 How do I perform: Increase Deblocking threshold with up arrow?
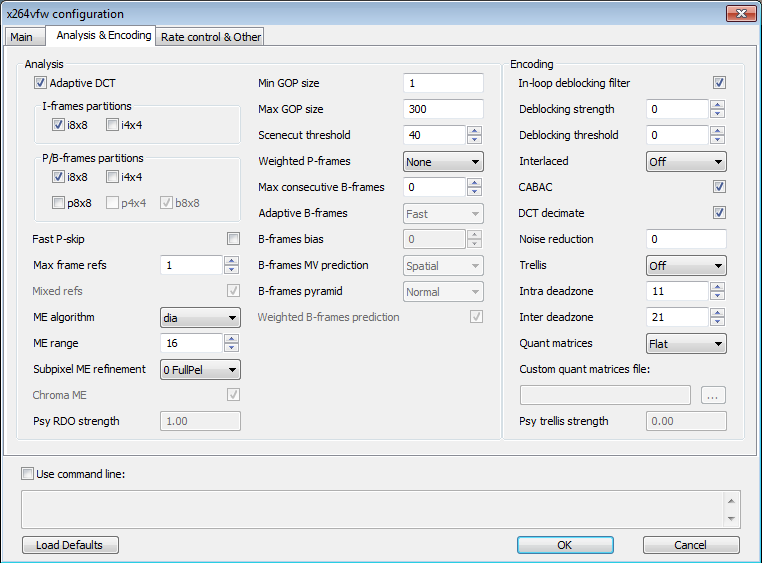click(717, 130)
